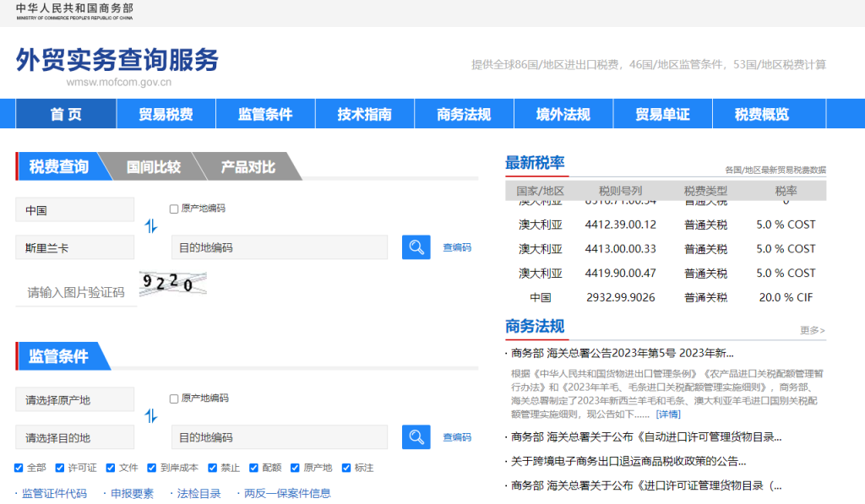865x504 pixels.
Task: Open 自动进口许可管理货物目录 announcement
Action: (646, 436)
